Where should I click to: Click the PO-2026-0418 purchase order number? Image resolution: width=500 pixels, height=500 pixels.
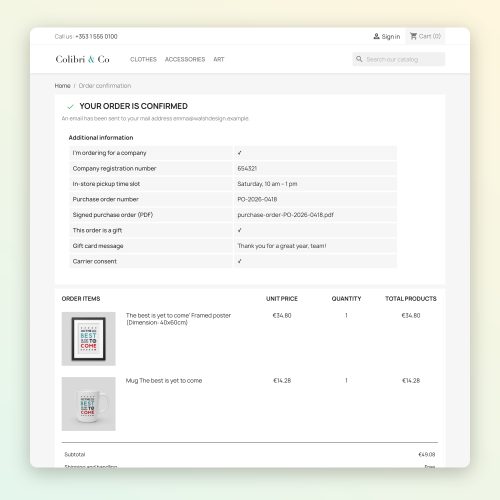point(257,199)
